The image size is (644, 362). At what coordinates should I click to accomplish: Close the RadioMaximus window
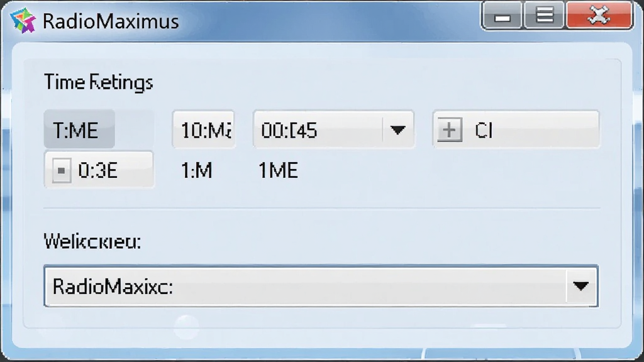599,16
